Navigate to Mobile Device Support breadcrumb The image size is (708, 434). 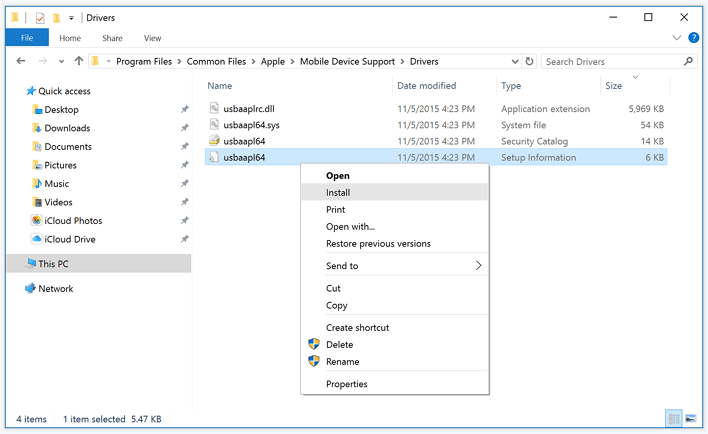347,61
